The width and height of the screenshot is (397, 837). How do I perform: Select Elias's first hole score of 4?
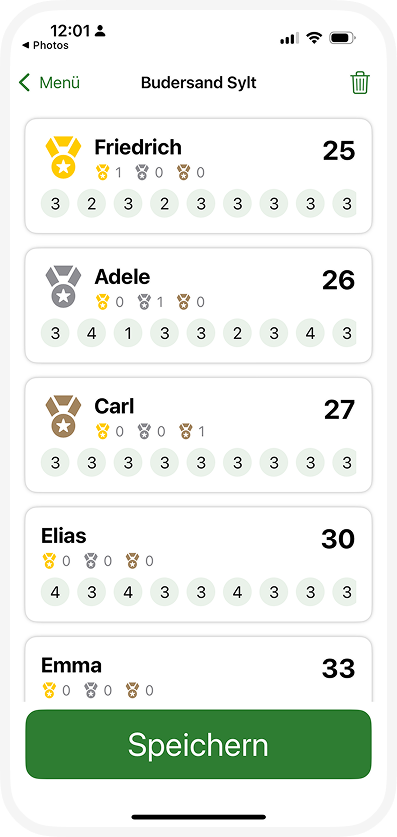coord(55,592)
